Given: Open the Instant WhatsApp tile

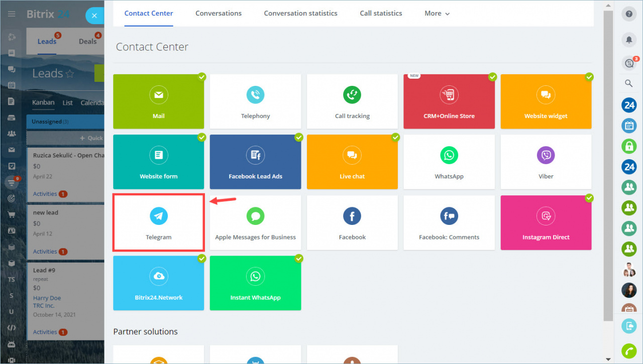Looking at the screenshot, I should click(x=255, y=283).
